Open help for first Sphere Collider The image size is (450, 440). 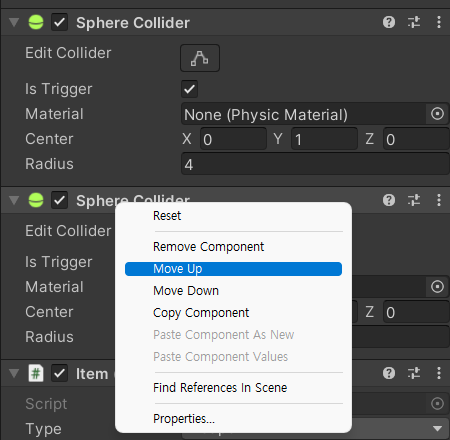(389, 22)
